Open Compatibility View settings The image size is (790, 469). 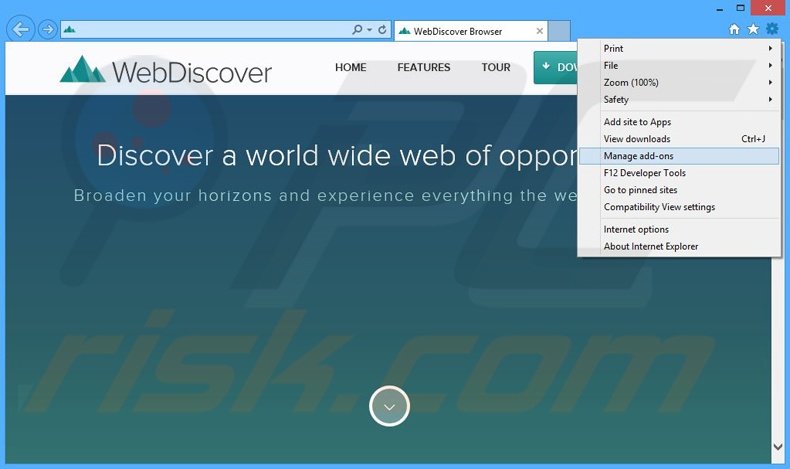coord(679,207)
